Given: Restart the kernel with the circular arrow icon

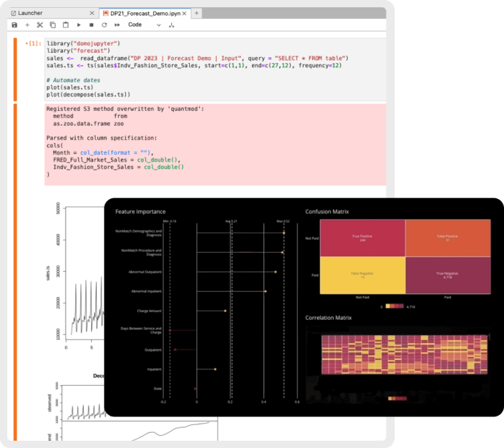Looking at the screenshot, I should coord(104,25).
